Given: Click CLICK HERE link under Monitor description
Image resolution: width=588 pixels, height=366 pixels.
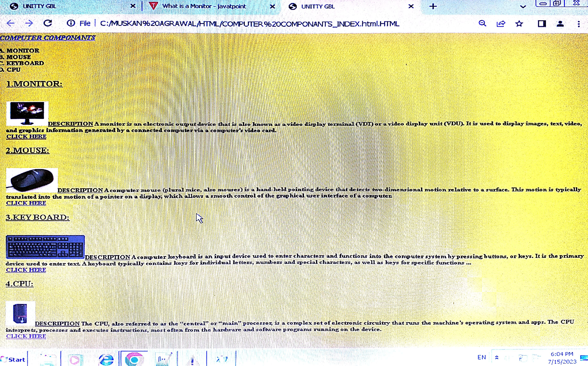Looking at the screenshot, I should [26, 136].
